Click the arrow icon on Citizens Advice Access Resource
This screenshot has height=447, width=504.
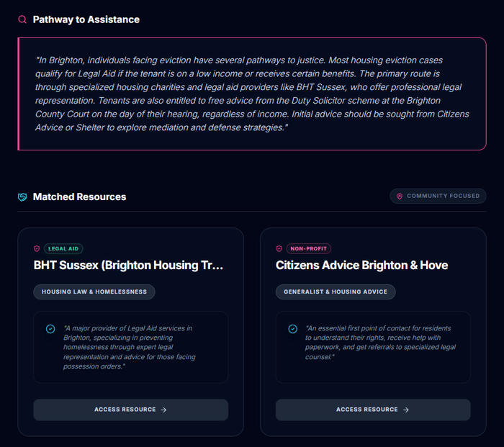click(x=406, y=410)
